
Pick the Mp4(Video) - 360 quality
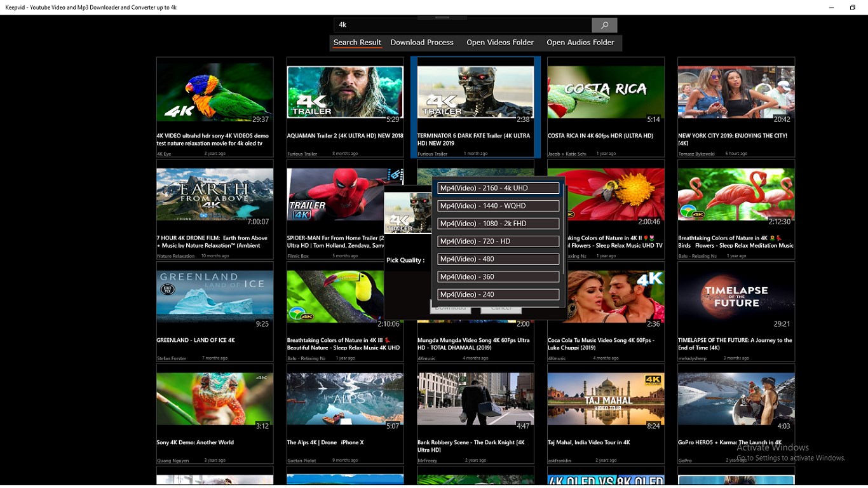tap(498, 277)
